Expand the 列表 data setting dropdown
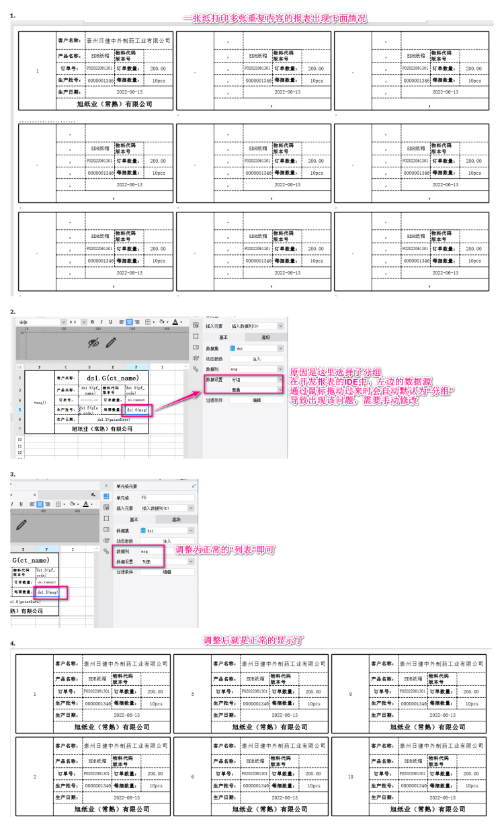Screen dimensions: 504x827 point(167,561)
